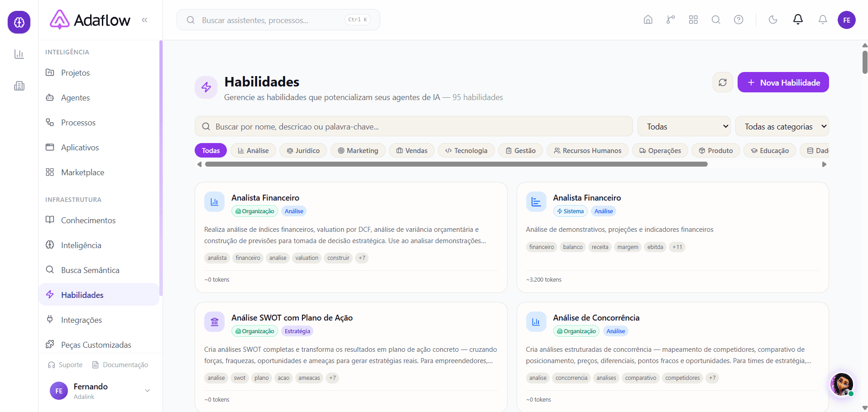The height and width of the screenshot is (412, 868).
Task: Select the Jurídico category chip
Action: 303,151
